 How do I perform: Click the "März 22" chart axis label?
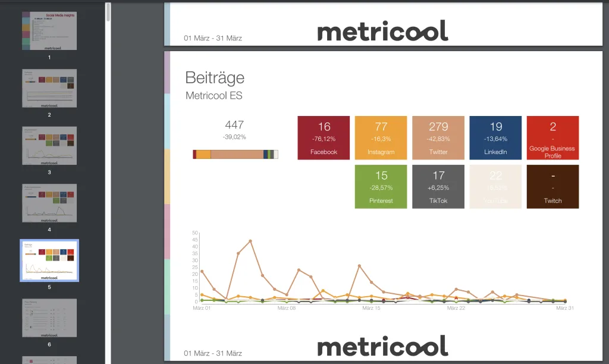click(456, 308)
